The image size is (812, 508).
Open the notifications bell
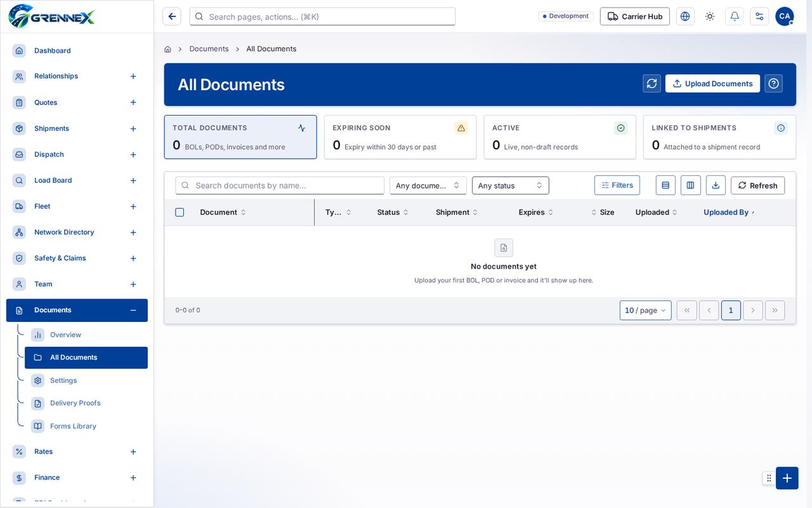(735, 17)
